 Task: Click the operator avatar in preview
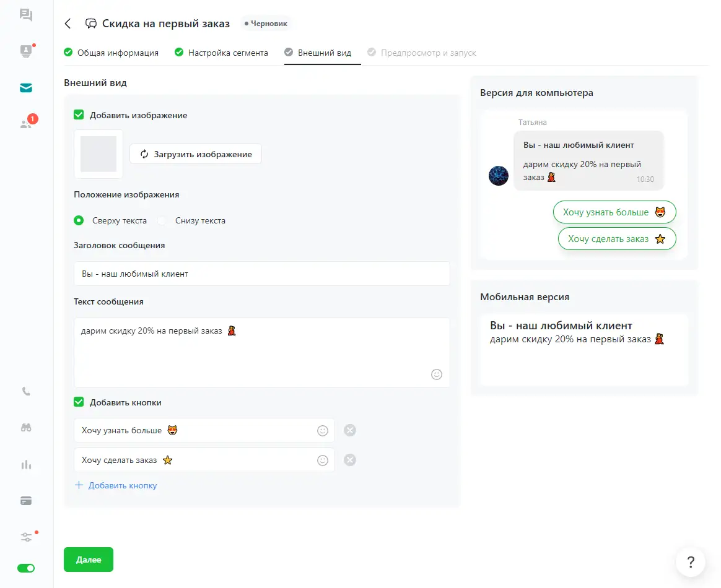point(499,176)
